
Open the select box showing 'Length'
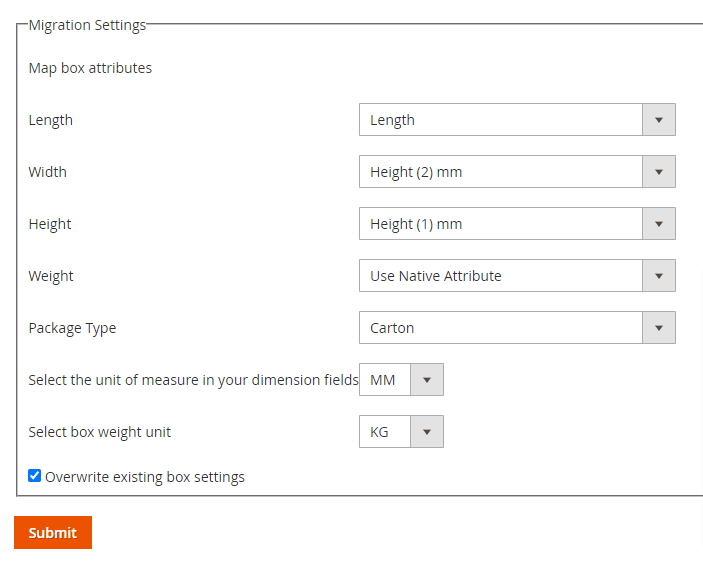[x=500, y=120]
